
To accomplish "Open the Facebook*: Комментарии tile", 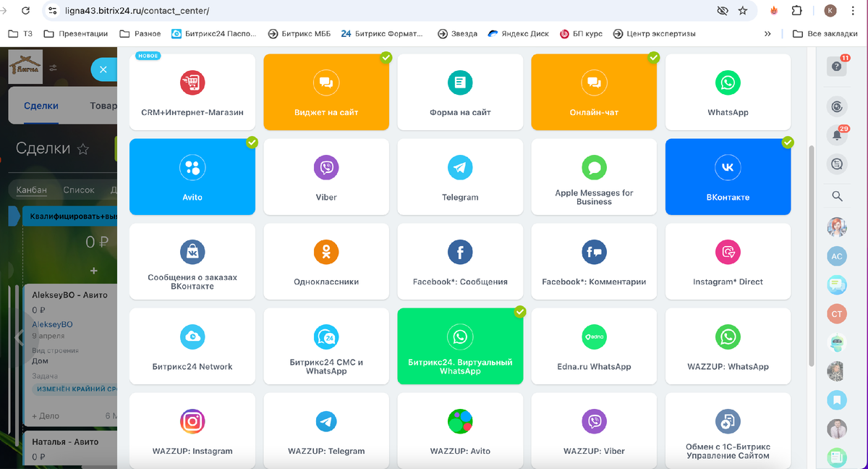I will pyautogui.click(x=594, y=261).
